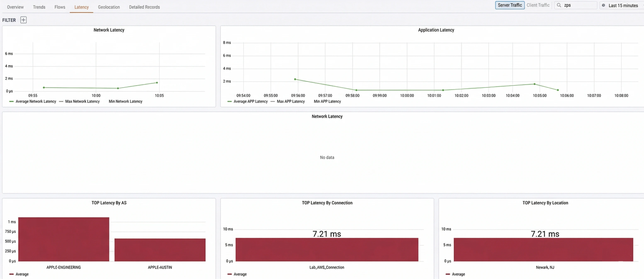Screen dimensions: 644x279
Task: Click the search magnifier icon
Action: [x=559, y=5]
